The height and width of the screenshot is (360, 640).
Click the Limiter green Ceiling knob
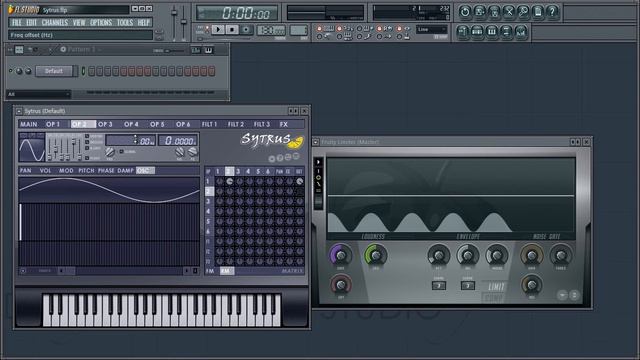point(375,255)
